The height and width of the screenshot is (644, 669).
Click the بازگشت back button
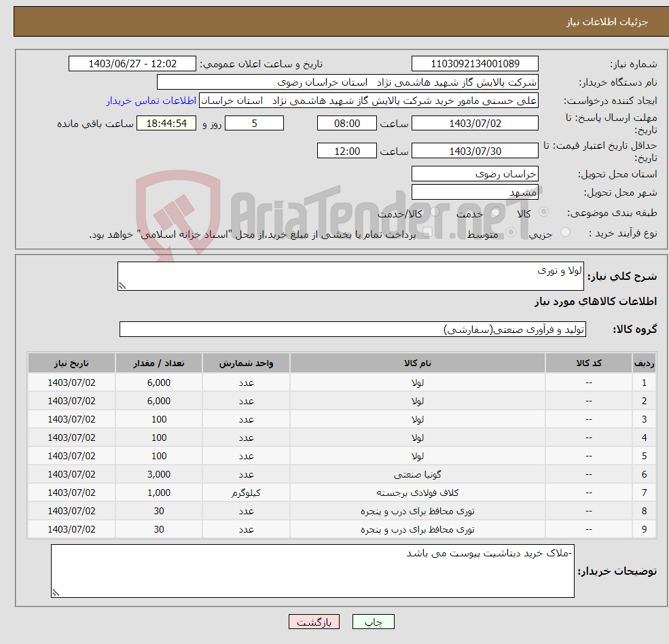coord(314,622)
